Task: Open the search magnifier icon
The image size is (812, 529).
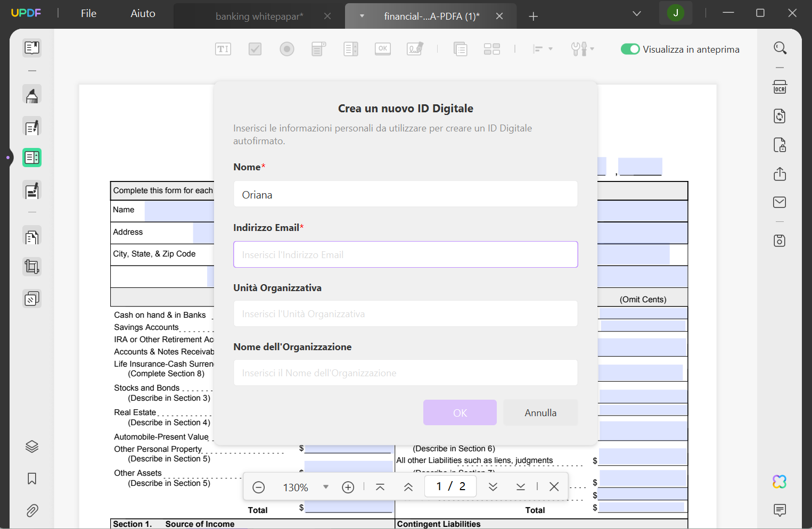Action: [780, 48]
